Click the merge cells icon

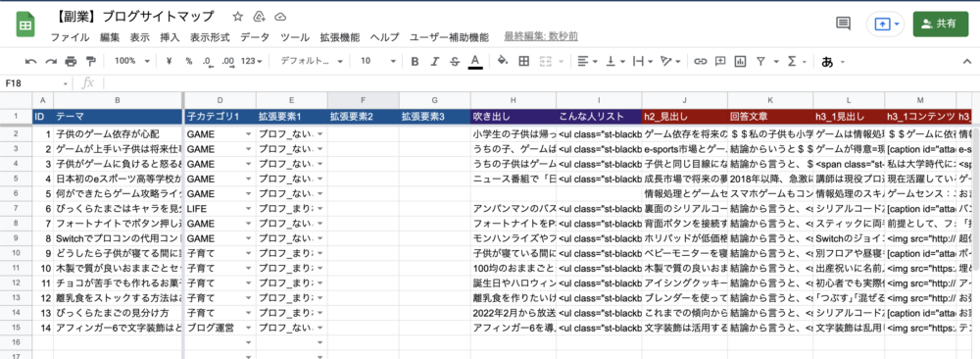545,61
